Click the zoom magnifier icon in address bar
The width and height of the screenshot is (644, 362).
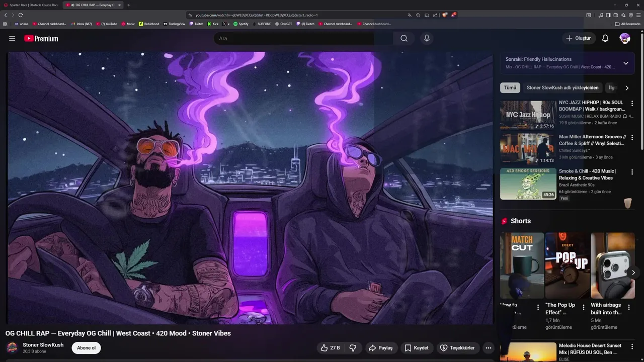(418, 15)
